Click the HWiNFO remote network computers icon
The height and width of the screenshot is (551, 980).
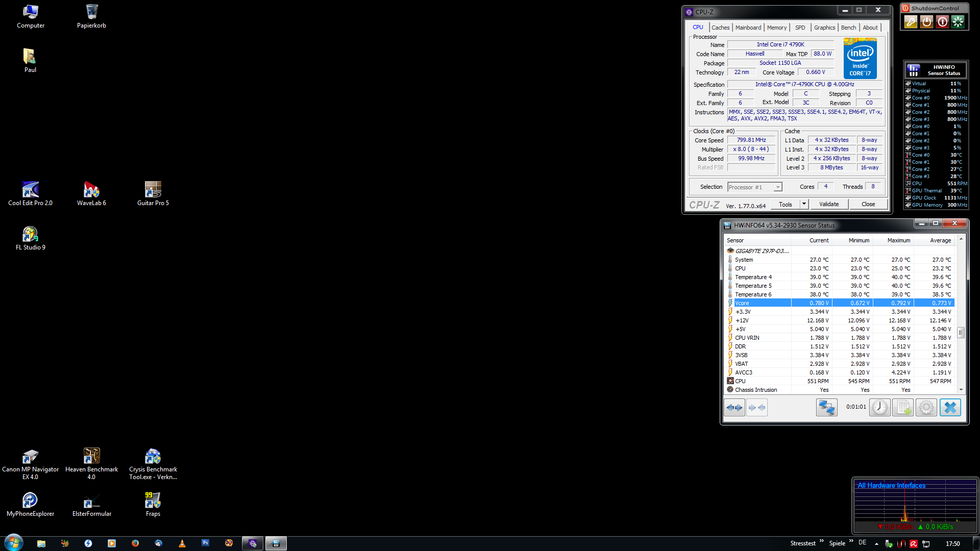(826, 407)
